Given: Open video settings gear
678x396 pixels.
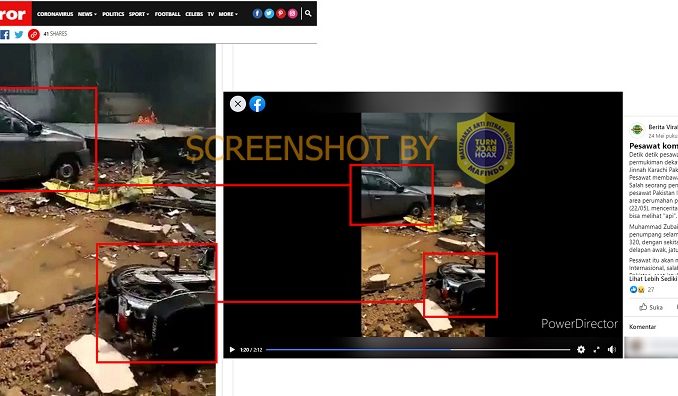Looking at the screenshot, I should click(x=581, y=349).
